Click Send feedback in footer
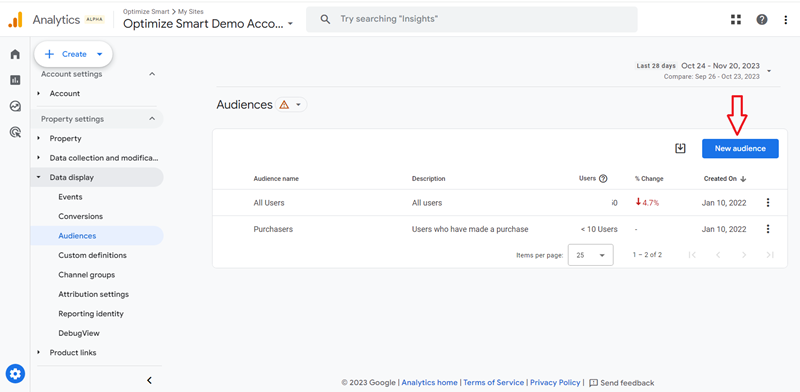Screen dimensions: 800x392 point(621,383)
